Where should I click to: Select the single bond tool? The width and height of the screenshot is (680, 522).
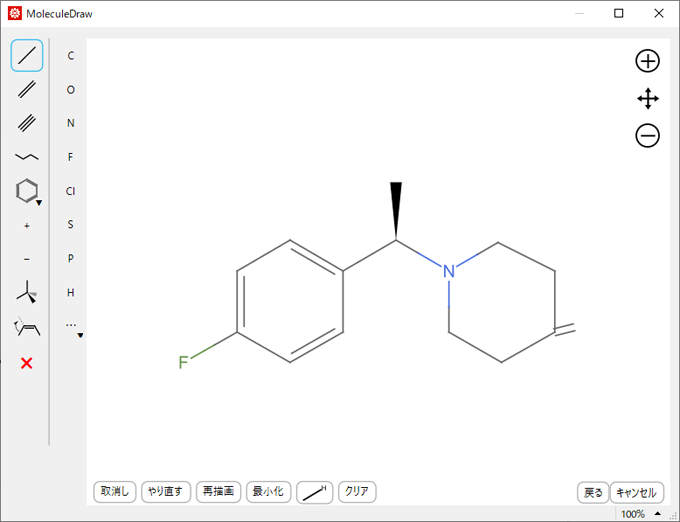coord(27,56)
